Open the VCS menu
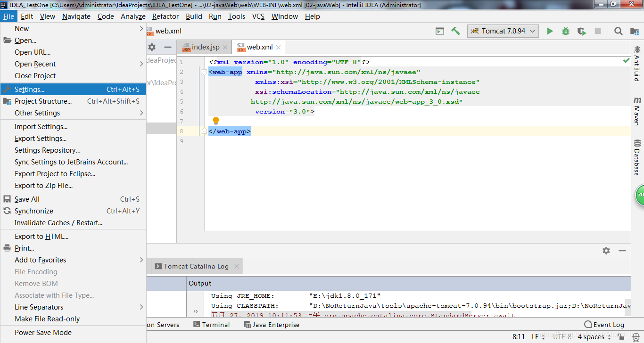Image resolution: width=644 pixels, height=343 pixels. 258,16
